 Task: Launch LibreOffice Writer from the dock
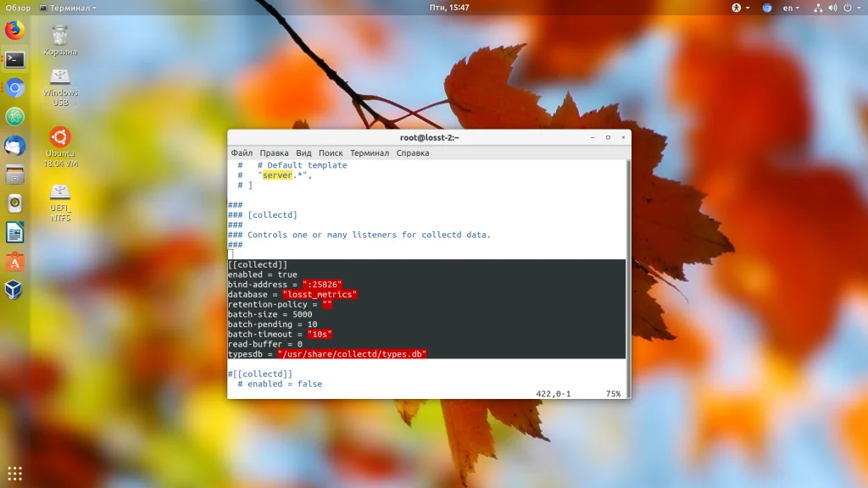pyautogui.click(x=14, y=232)
